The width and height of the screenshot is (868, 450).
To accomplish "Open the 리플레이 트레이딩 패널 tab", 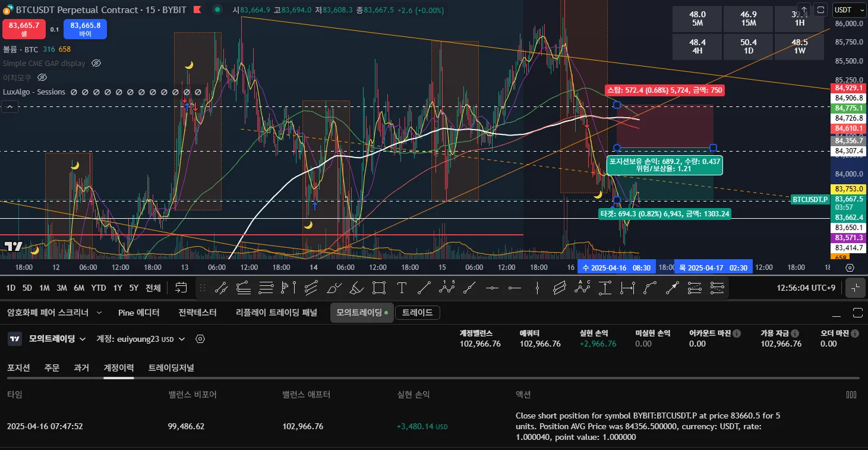I will 276,312.
